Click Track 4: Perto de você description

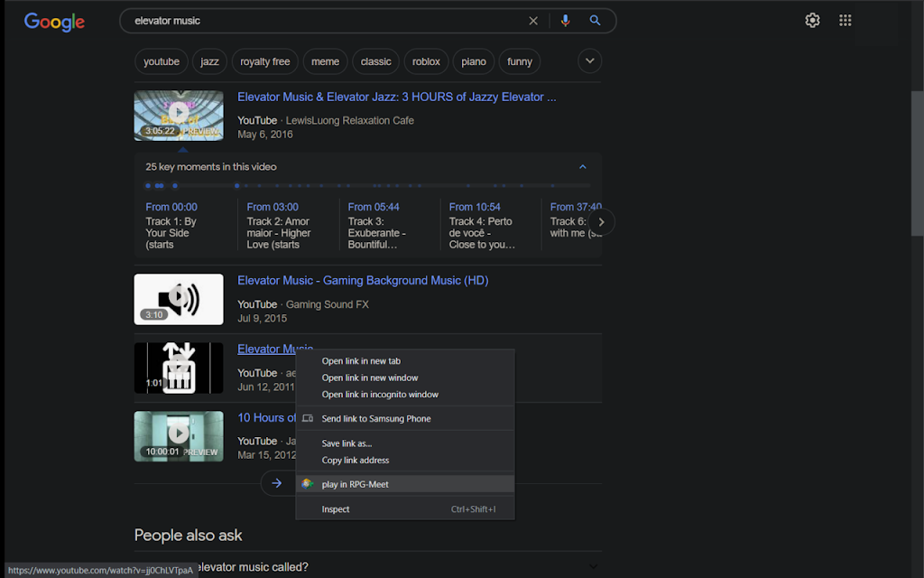click(x=482, y=233)
